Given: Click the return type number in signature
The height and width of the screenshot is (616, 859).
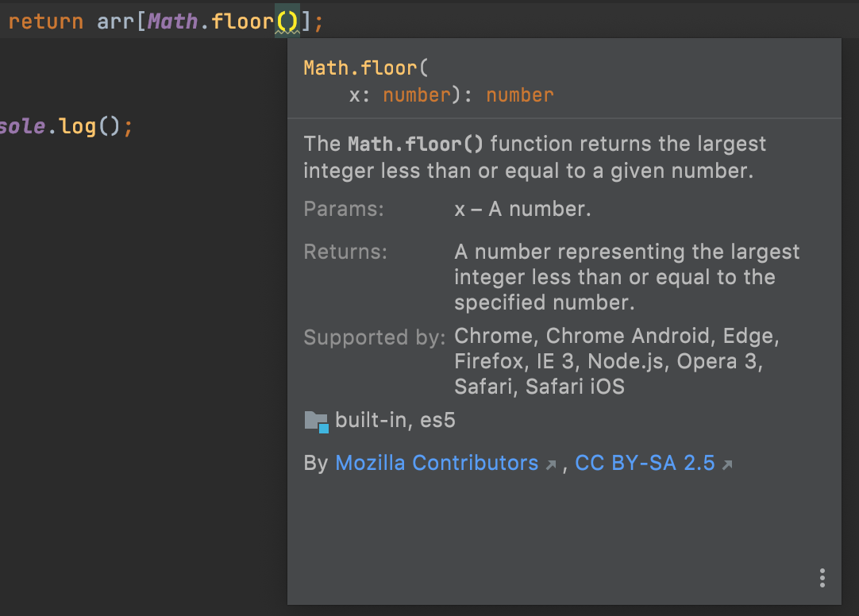Looking at the screenshot, I should click(520, 95).
